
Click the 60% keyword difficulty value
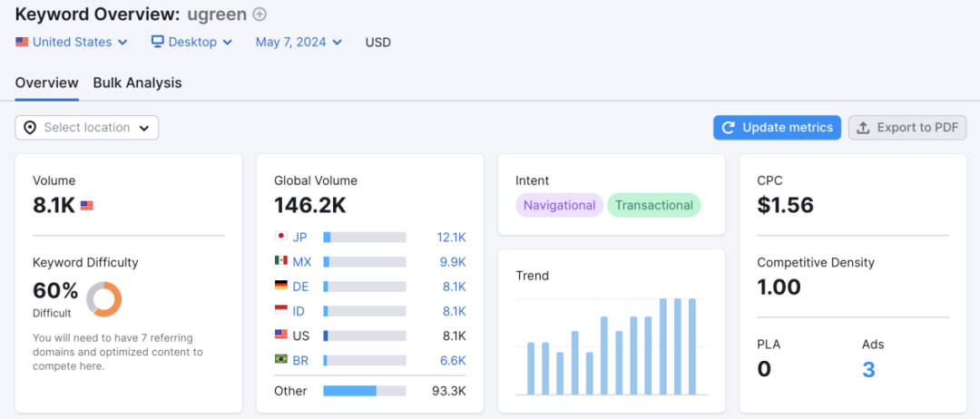point(55,290)
